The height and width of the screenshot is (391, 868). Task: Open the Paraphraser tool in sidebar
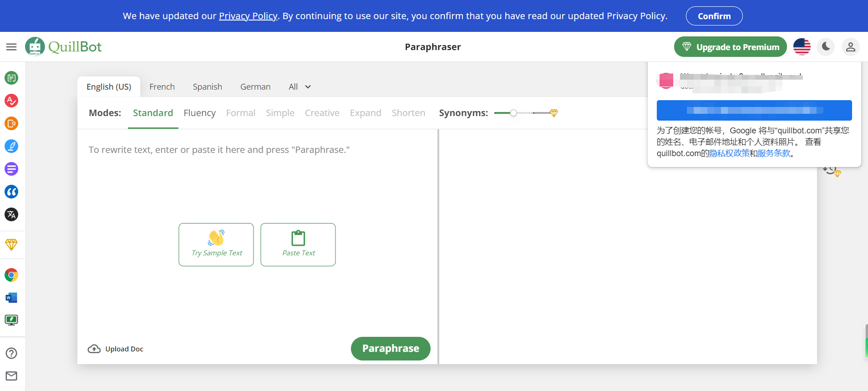coord(11,78)
